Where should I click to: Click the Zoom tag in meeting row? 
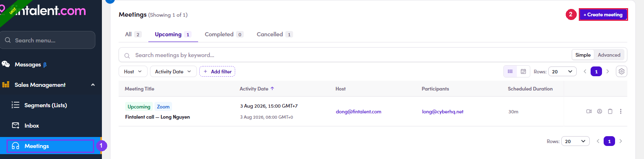(163, 106)
